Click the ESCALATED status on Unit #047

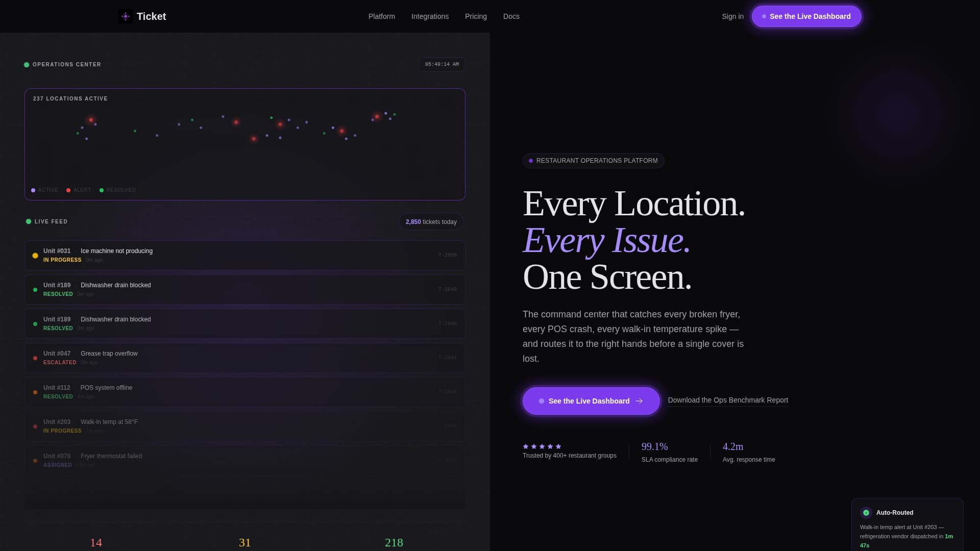tap(60, 363)
